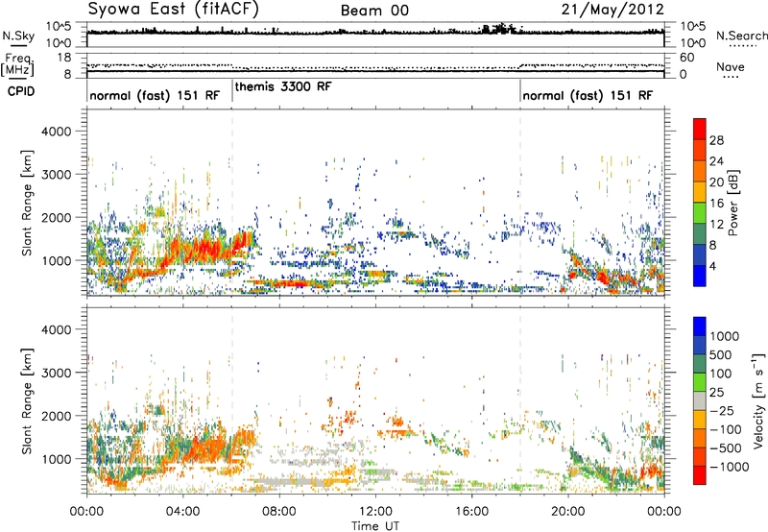
Task: Click the gray band of the velocity colorbar
Action: point(700,400)
